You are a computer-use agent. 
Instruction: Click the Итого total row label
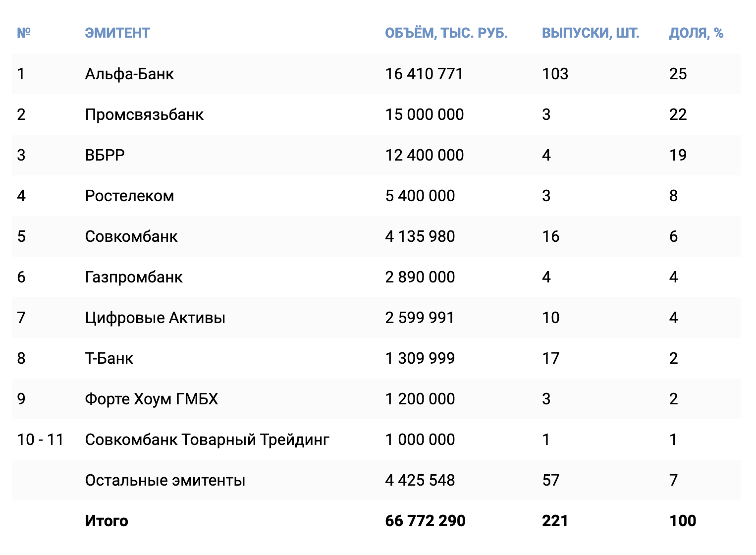click(x=107, y=521)
